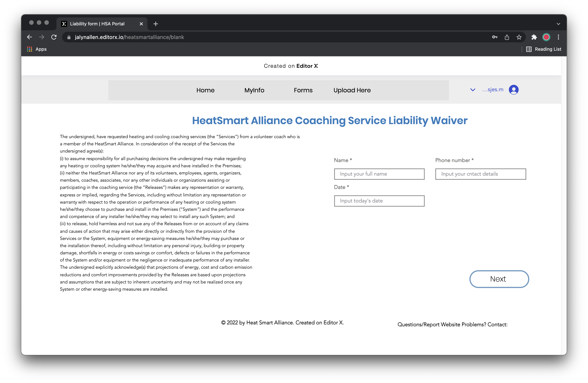Bookmark this page with the star icon
The width and height of the screenshot is (588, 383).
[x=519, y=37]
